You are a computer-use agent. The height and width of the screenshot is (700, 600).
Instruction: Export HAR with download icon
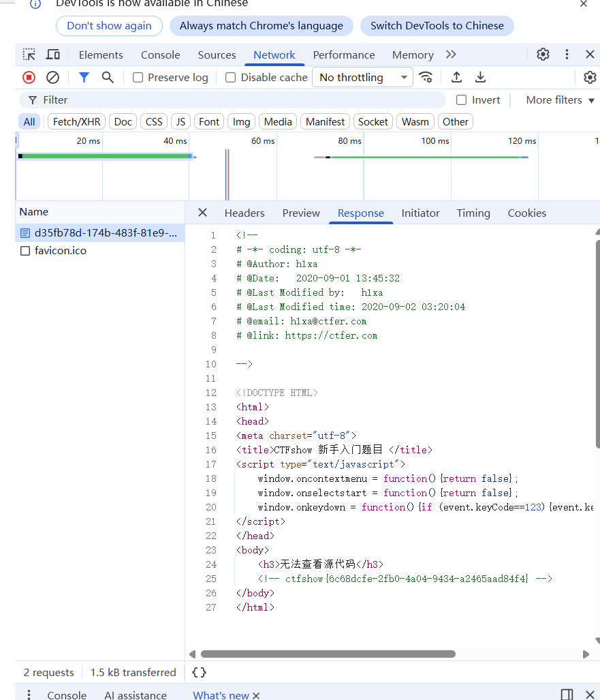click(480, 77)
